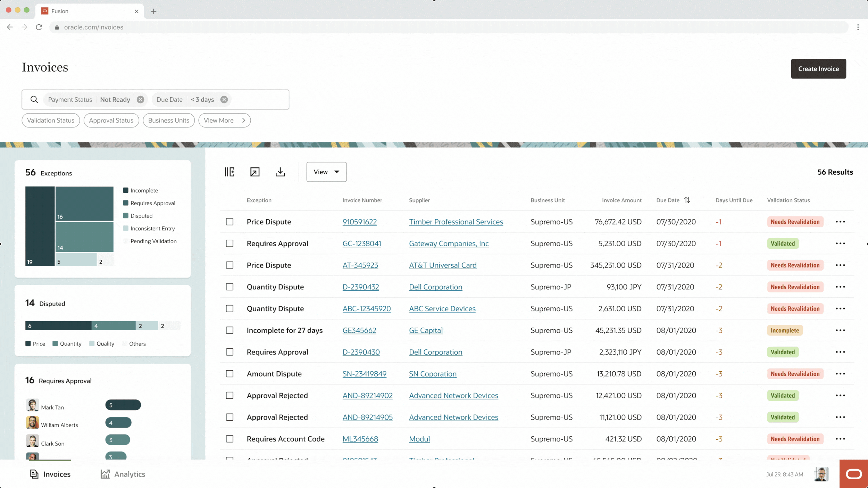Open row actions for invoice 910591622
The width and height of the screenshot is (868, 488).
point(840,222)
